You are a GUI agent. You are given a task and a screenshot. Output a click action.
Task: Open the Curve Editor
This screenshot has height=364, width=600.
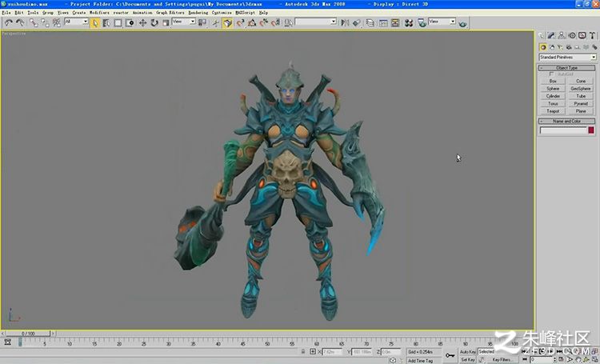[383, 23]
